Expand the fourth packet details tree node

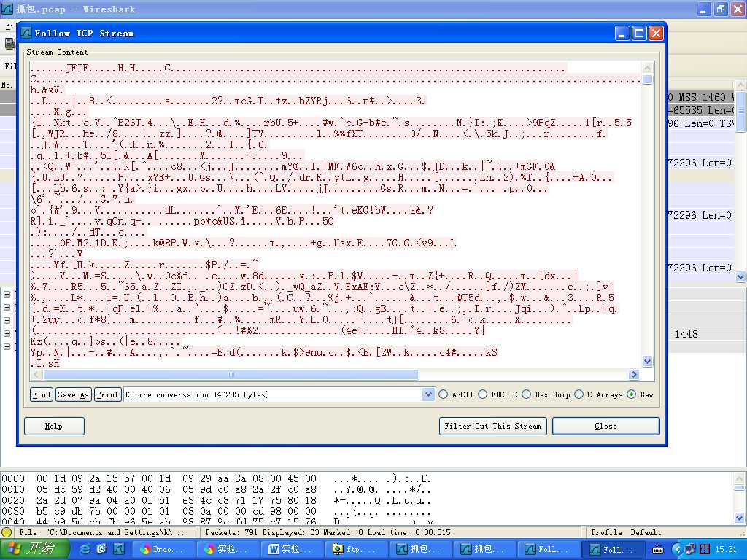pos(7,333)
